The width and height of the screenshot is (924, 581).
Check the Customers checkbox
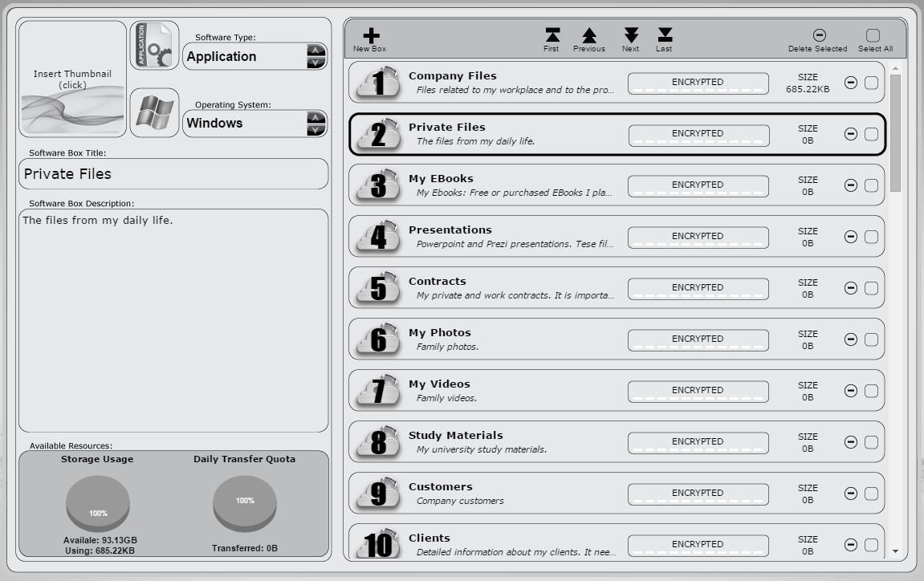pyautogui.click(x=871, y=494)
